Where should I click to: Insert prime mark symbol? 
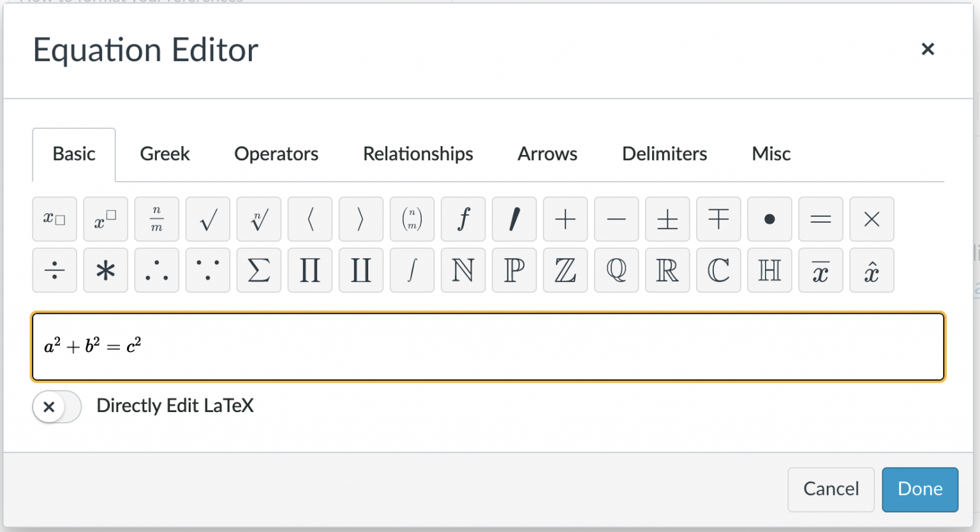(x=514, y=219)
